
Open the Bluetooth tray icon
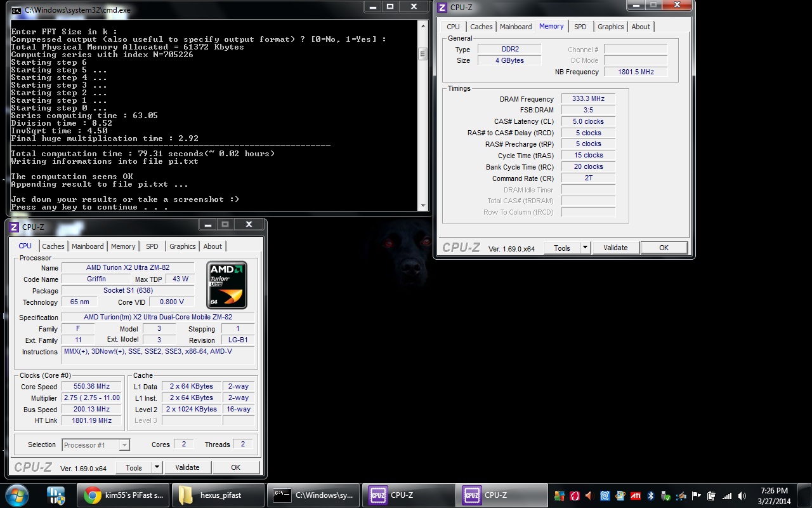click(x=650, y=496)
